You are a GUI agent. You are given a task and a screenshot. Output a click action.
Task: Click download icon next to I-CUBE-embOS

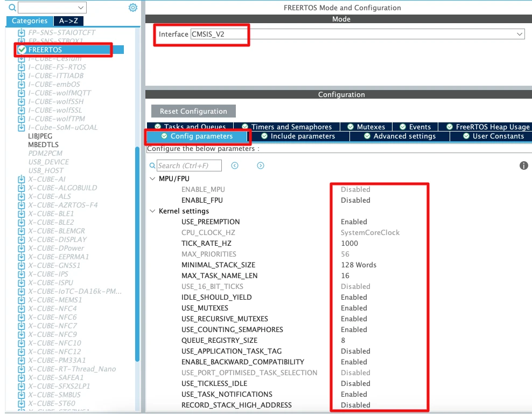(x=22, y=84)
